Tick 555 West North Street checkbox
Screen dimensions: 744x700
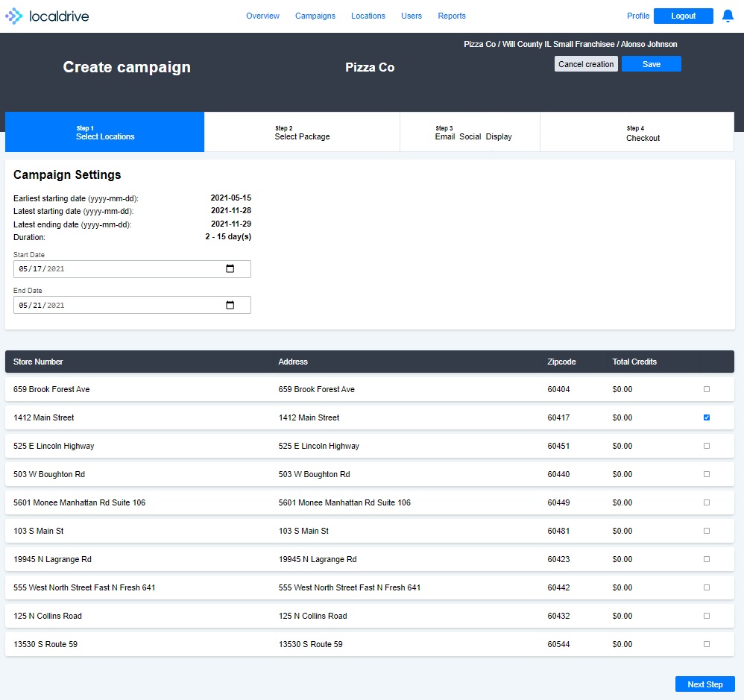point(707,587)
